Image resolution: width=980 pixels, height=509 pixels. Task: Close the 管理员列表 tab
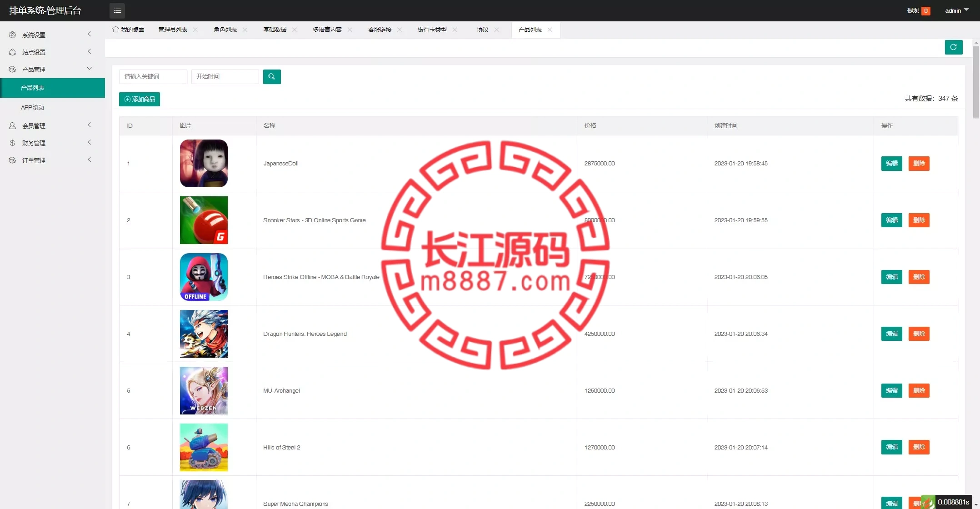(195, 30)
